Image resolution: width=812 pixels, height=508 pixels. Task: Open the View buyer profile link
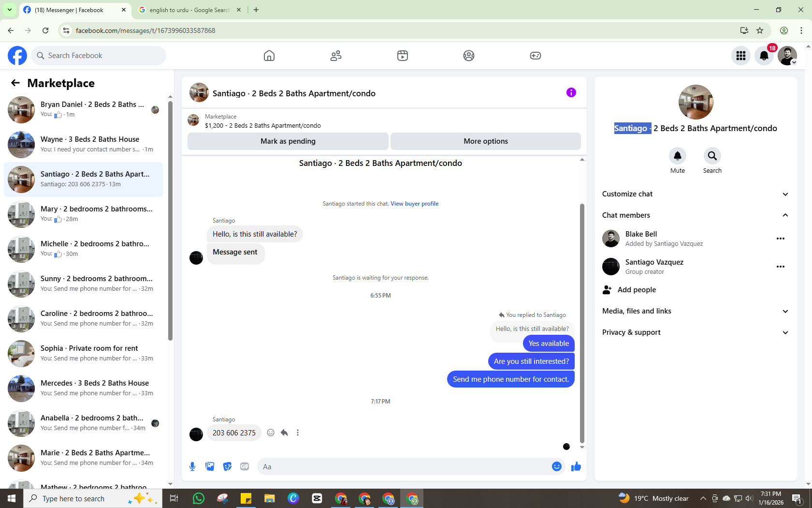(x=415, y=204)
